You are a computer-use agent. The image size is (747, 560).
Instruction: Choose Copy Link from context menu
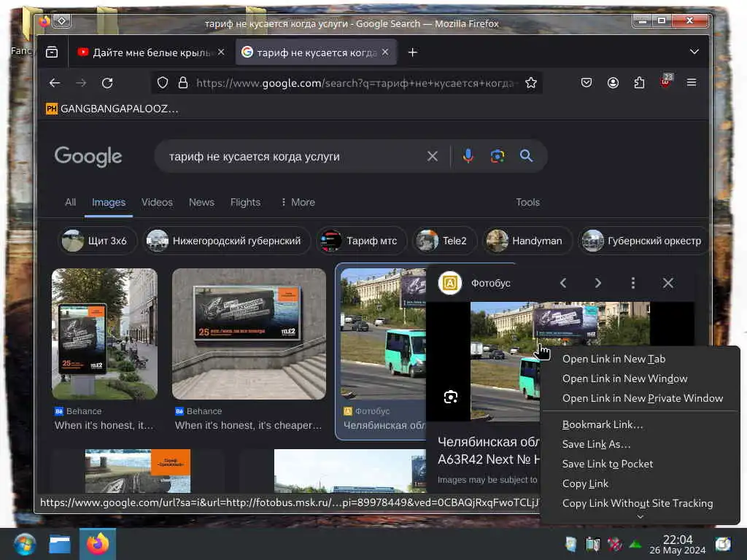(640, 484)
